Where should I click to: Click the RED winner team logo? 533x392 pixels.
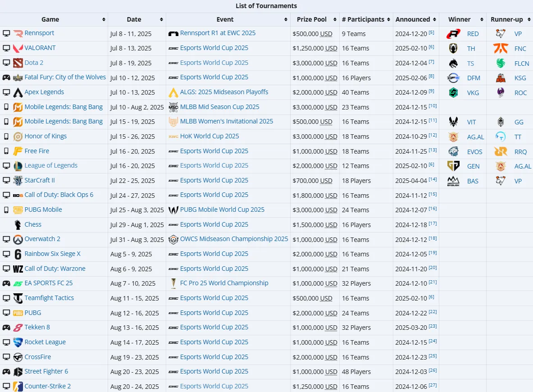(x=453, y=34)
